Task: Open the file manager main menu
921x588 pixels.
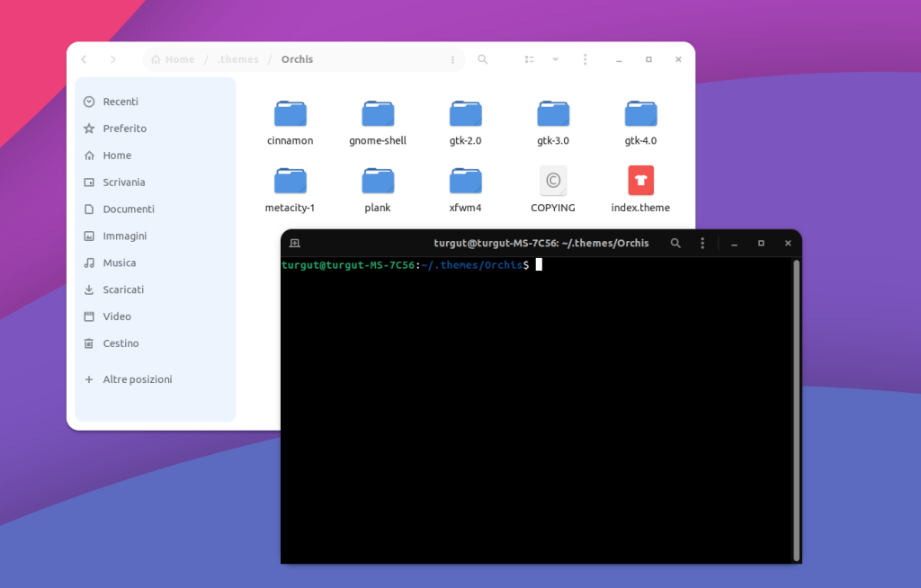Action: click(x=585, y=59)
